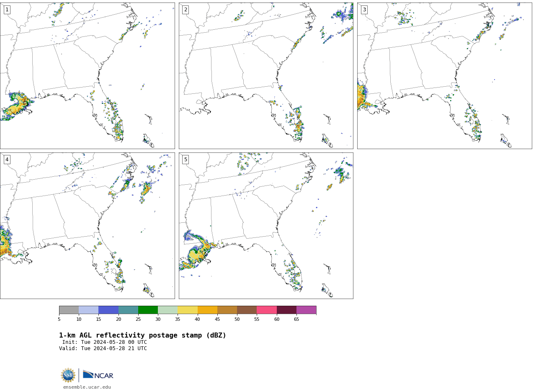The height and width of the screenshot is (392, 536).
Task: Click the maroon 60-65 dBZ swatch
Action: 286,310
